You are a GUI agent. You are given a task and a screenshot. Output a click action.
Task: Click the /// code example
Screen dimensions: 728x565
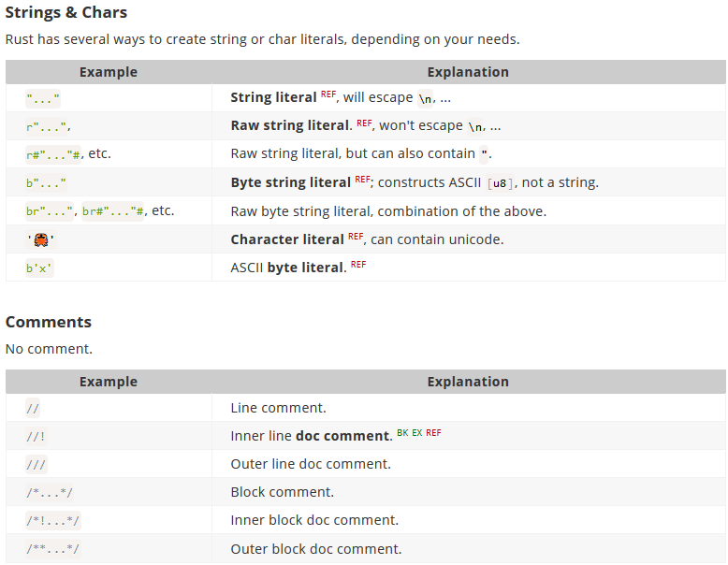(x=36, y=465)
